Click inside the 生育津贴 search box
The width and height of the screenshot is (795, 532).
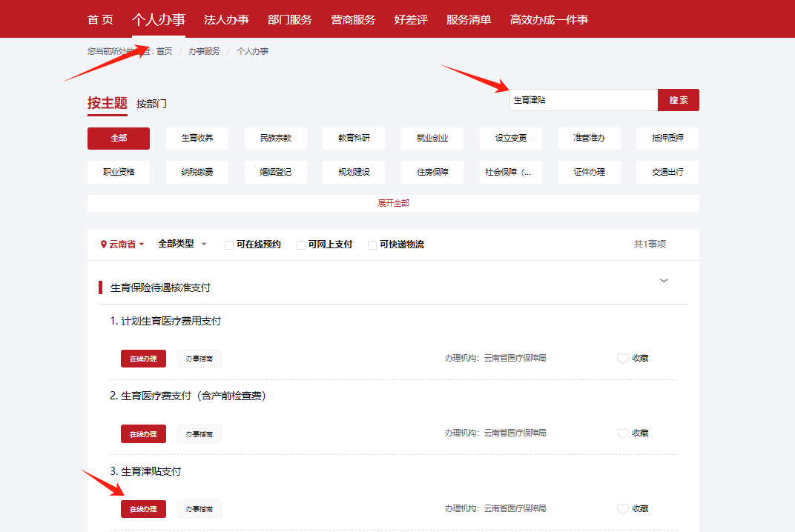point(583,99)
